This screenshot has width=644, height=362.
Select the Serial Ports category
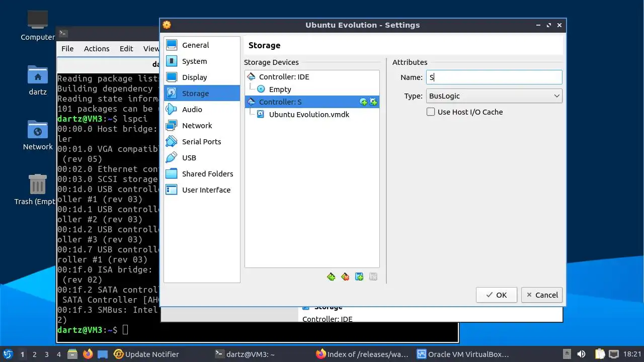[202, 142]
